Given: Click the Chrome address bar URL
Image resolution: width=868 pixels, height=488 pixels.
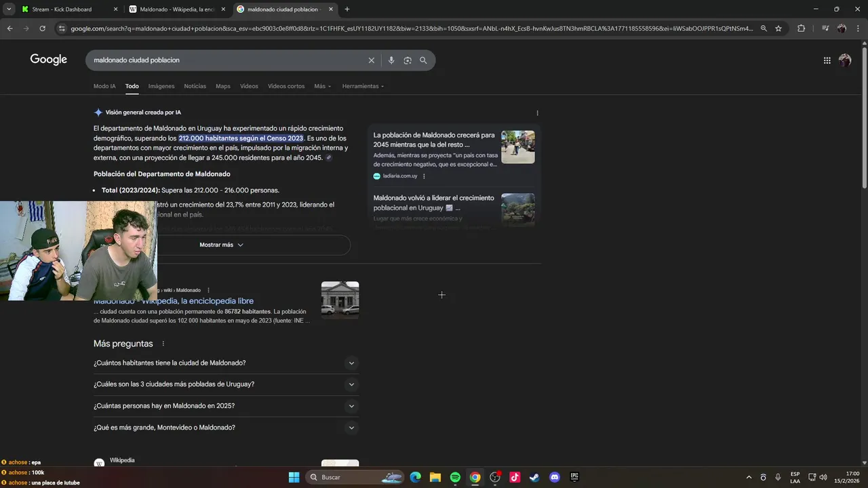Looking at the screenshot, I should (x=412, y=28).
